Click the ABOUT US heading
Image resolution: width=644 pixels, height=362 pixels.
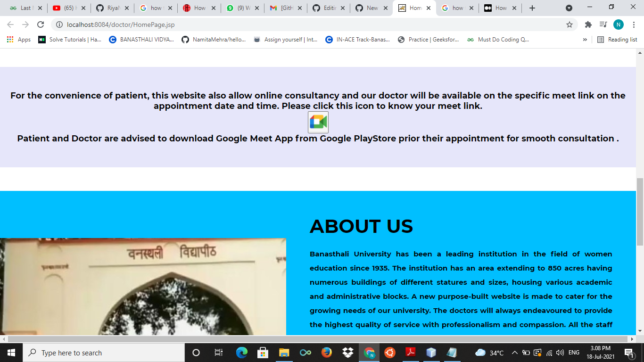click(361, 226)
